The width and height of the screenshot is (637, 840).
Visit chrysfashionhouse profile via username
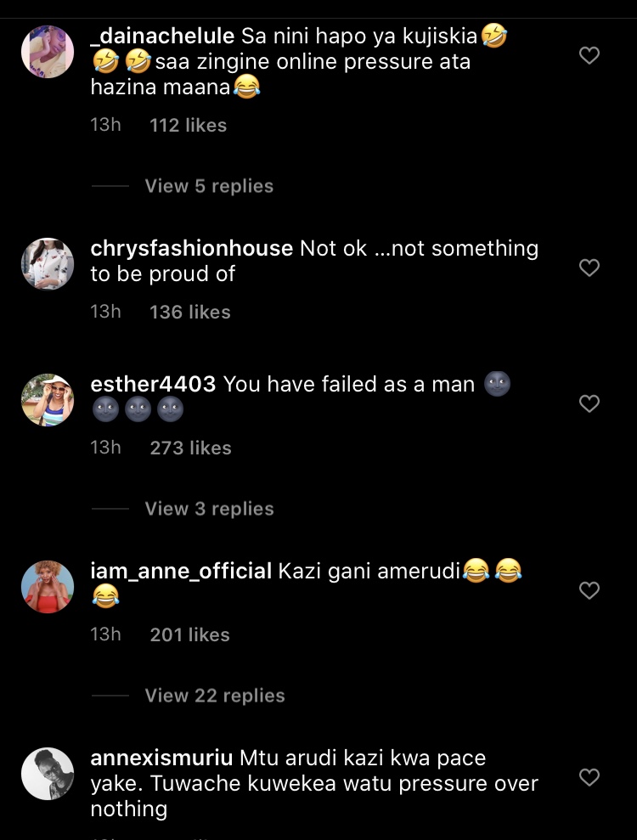(x=191, y=248)
